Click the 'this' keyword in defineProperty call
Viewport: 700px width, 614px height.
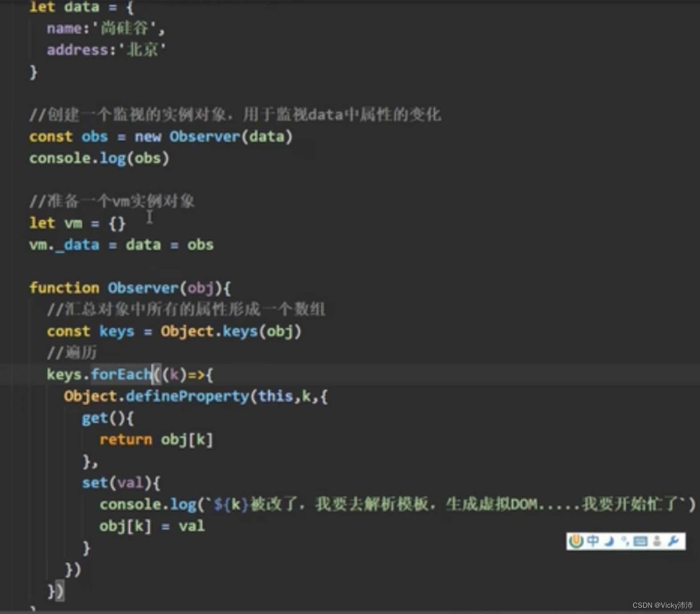275,396
